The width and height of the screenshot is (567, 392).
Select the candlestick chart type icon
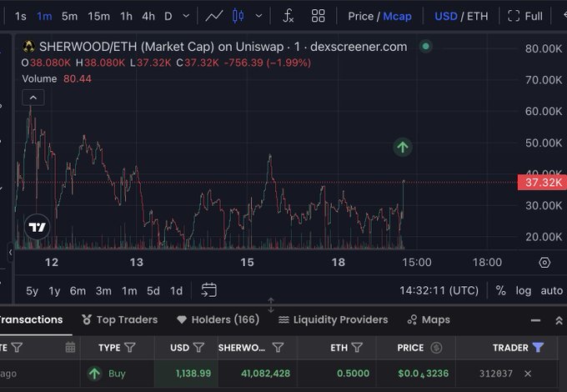238,16
